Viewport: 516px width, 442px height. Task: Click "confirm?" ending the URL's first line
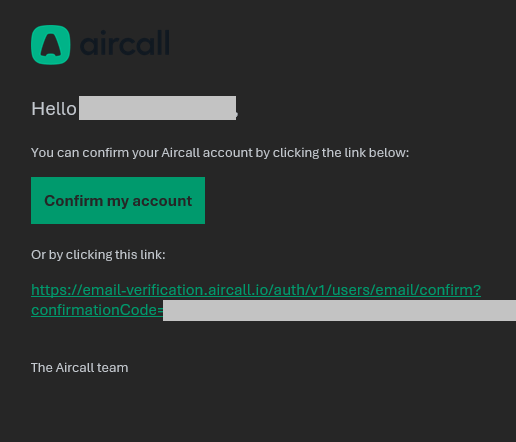[x=450, y=290]
